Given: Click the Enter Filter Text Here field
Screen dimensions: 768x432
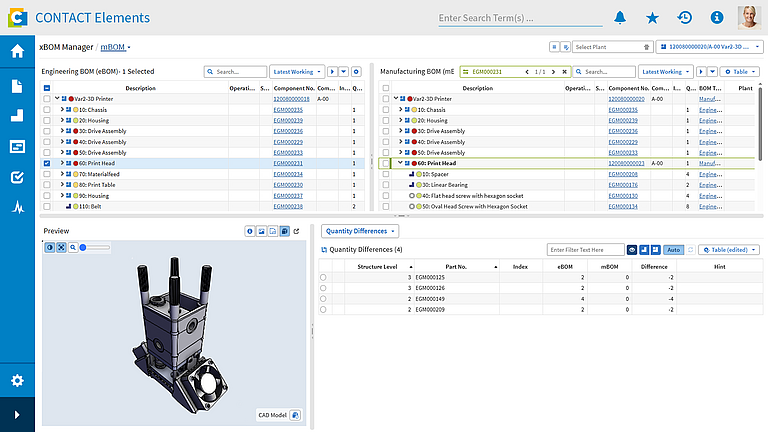Looking at the screenshot, I should (585, 250).
